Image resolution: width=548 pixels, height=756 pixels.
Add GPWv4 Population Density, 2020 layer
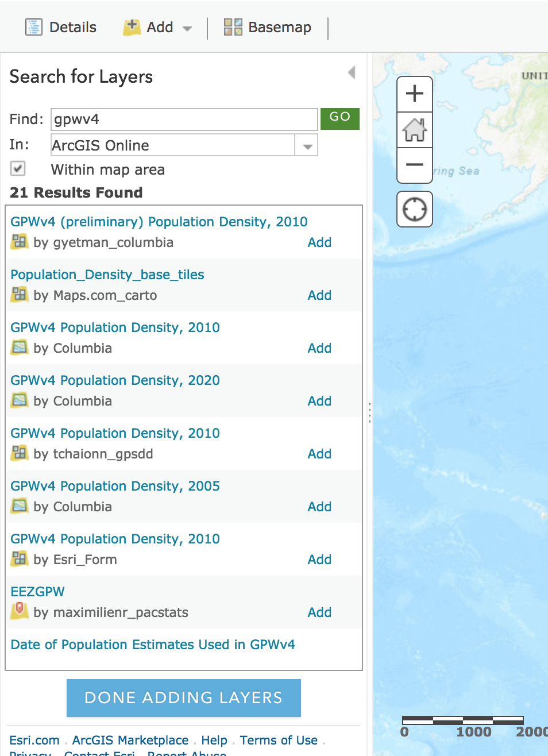click(319, 401)
